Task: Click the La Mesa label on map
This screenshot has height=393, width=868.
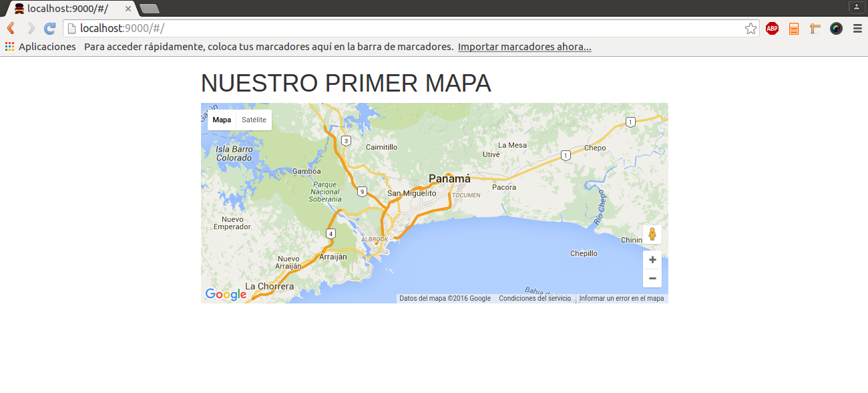Action: point(513,145)
